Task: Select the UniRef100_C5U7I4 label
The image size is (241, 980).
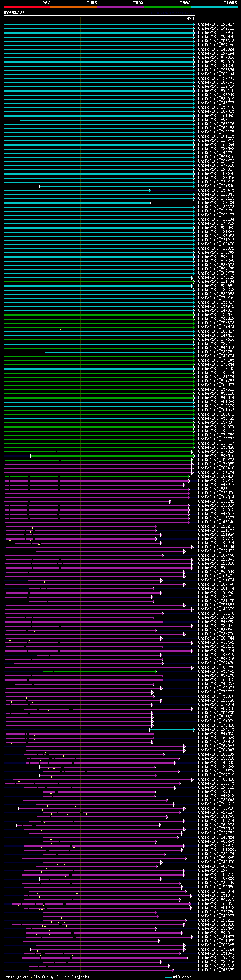Action: [216, 821]
